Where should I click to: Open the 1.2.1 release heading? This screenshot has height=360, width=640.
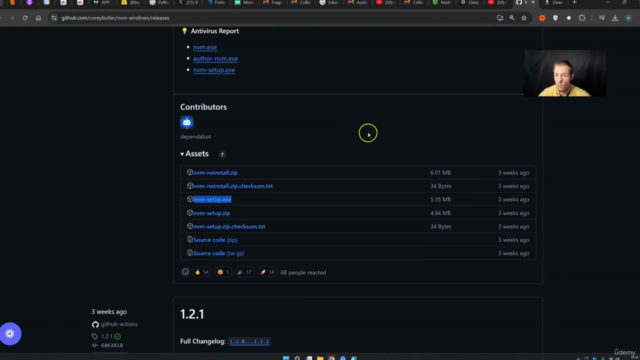tap(192, 314)
